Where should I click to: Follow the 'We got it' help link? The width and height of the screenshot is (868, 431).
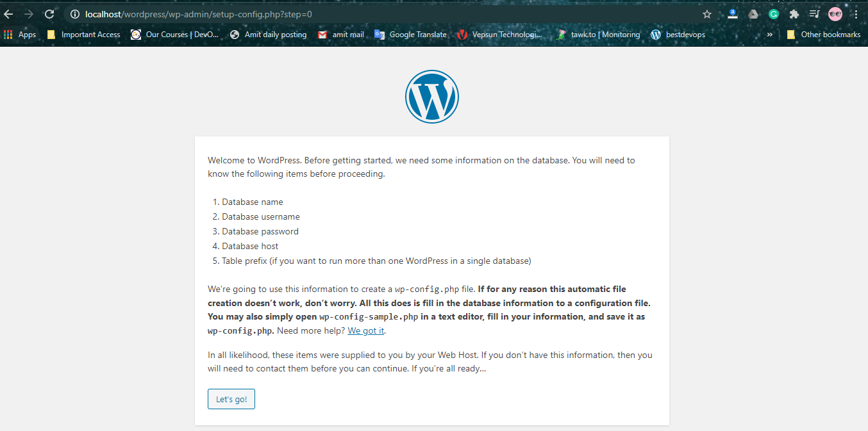(366, 331)
